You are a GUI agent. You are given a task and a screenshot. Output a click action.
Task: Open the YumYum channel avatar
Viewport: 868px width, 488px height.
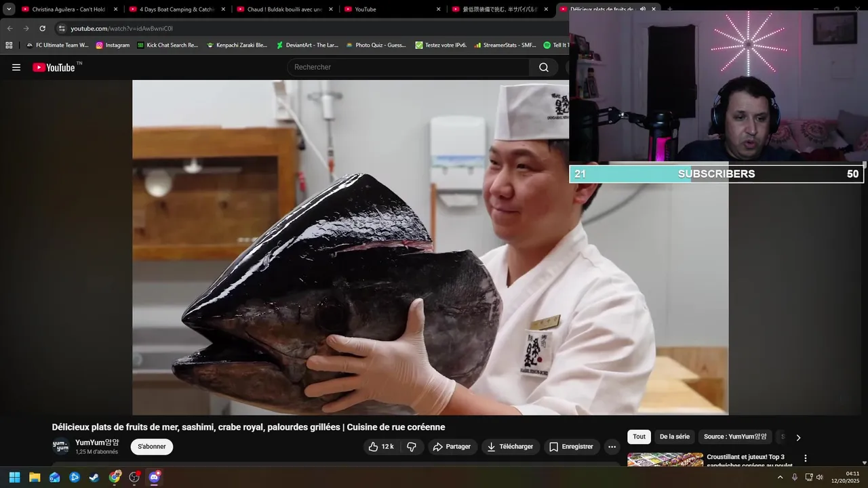point(61,447)
